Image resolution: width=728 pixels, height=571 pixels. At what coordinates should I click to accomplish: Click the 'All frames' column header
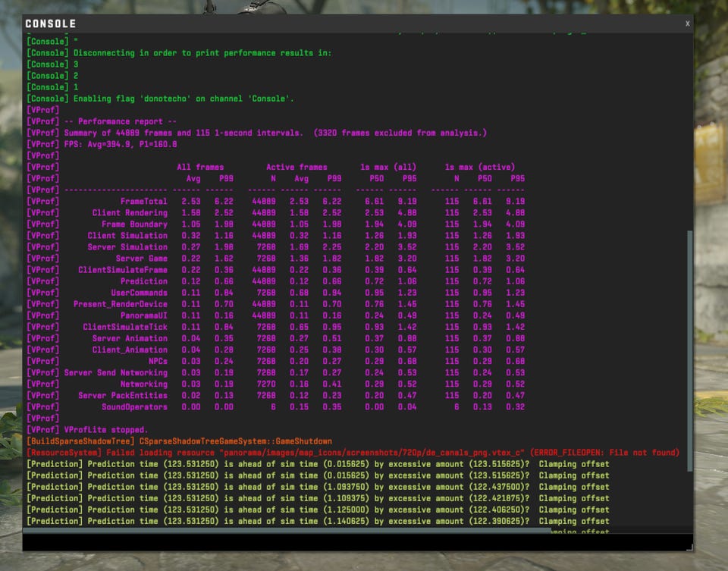click(x=200, y=167)
